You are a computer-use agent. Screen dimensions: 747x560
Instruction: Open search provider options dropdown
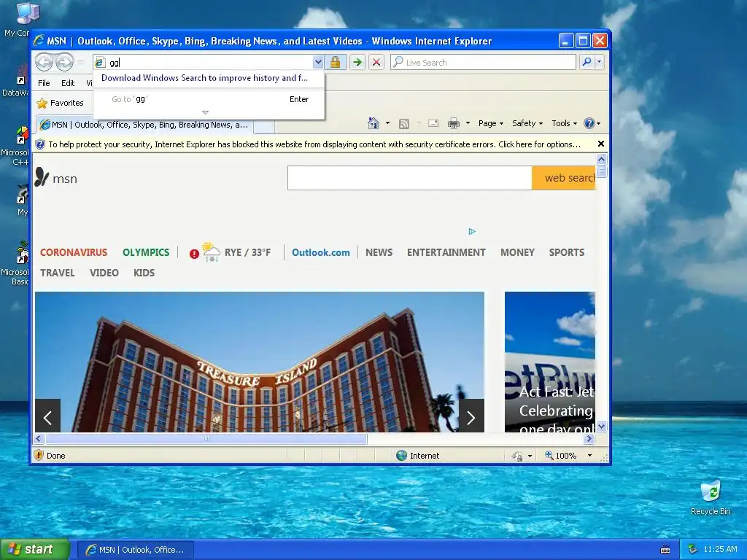(x=600, y=63)
